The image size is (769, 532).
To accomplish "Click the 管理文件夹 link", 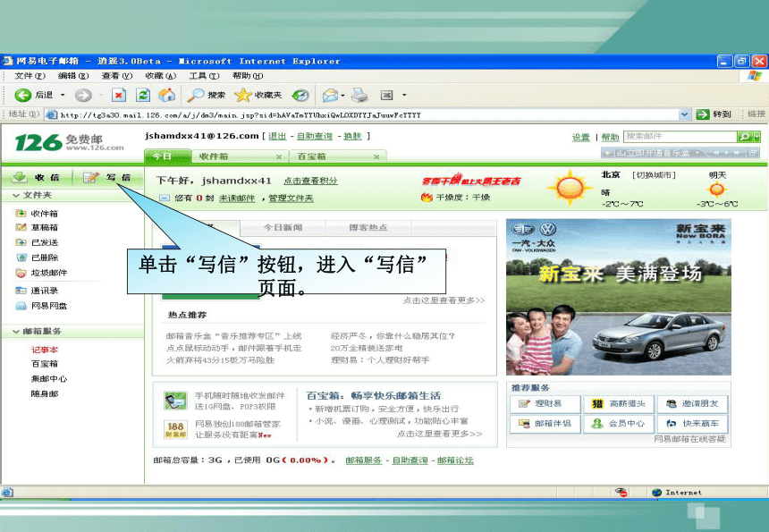I will click(x=291, y=198).
